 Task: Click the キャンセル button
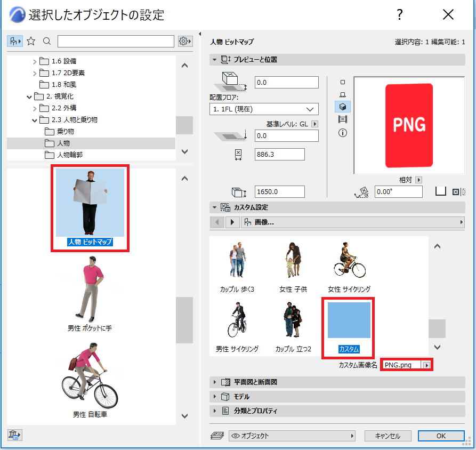tap(388, 436)
